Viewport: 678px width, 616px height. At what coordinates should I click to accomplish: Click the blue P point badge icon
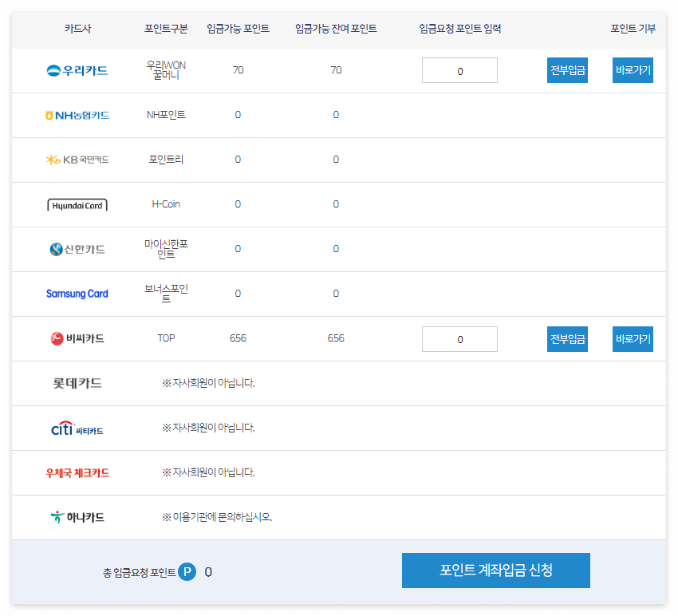click(x=187, y=571)
